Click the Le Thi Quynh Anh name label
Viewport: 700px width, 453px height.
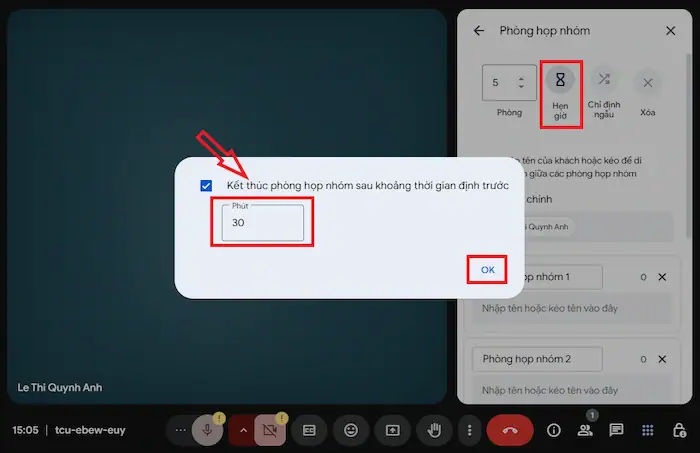pos(60,387)
